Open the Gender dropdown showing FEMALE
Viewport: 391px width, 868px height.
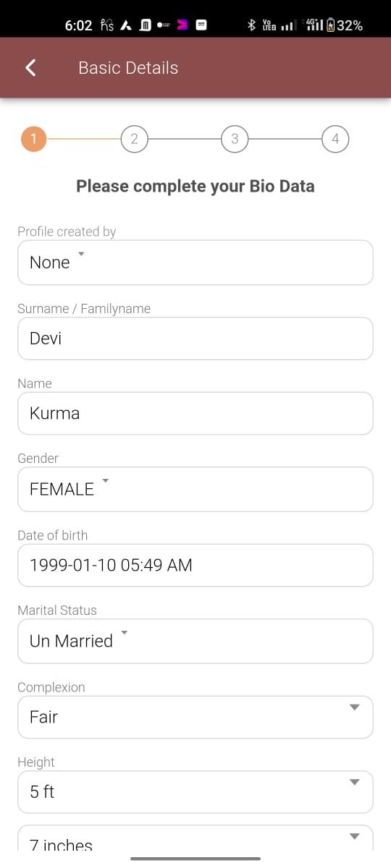[x=195, y=489]
